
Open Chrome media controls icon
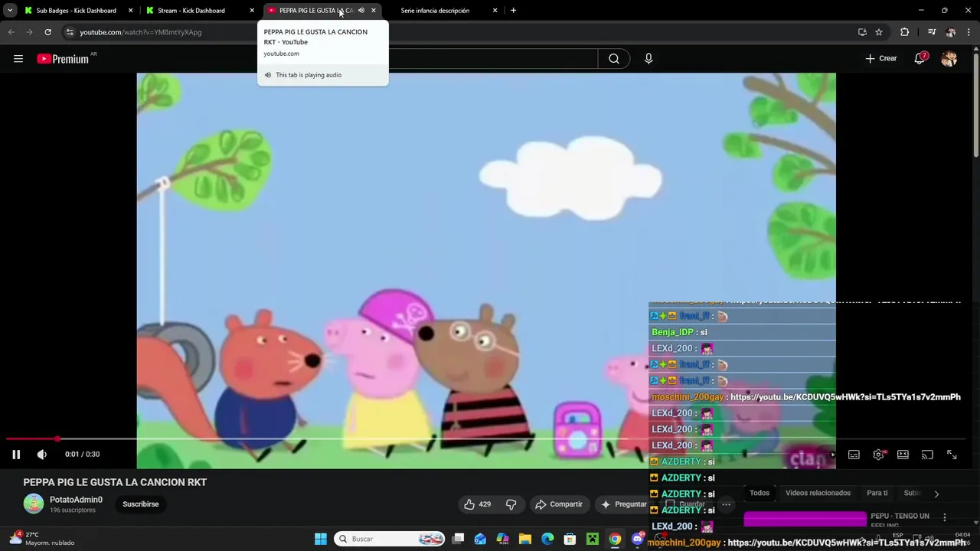coord(932,32)
